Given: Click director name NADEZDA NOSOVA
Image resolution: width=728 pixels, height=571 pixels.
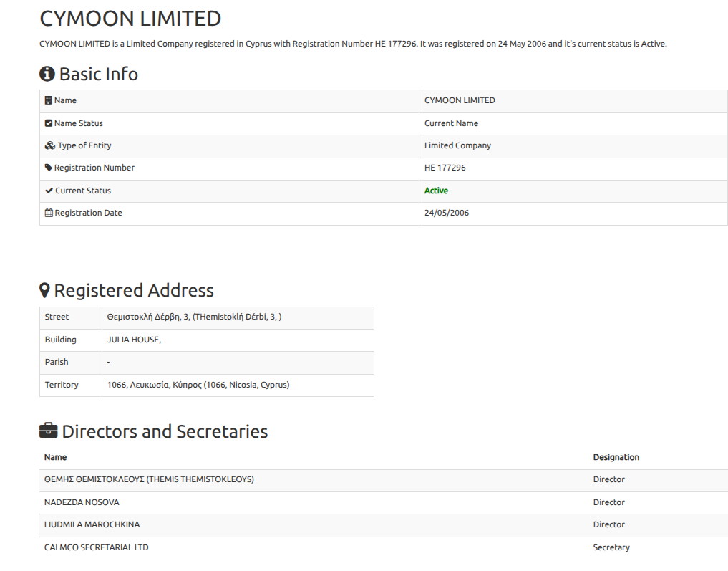Looking at the screenshot, I should point(82,502).
